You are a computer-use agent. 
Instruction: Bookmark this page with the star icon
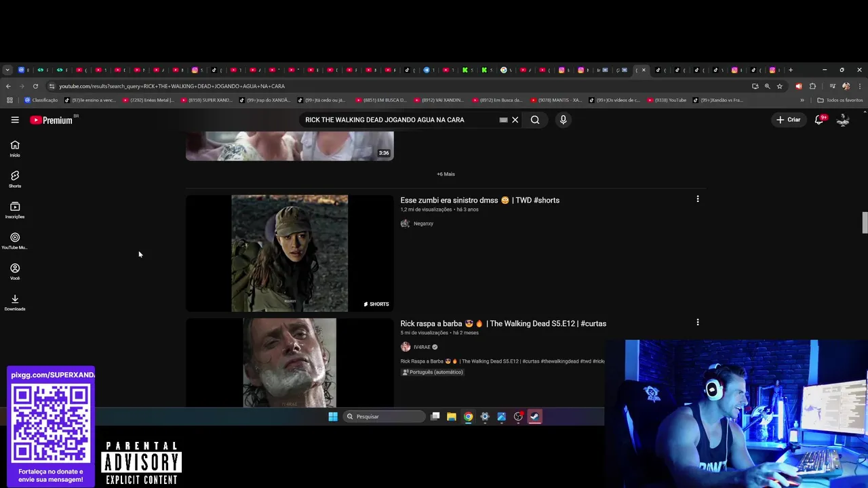[780, 86]
